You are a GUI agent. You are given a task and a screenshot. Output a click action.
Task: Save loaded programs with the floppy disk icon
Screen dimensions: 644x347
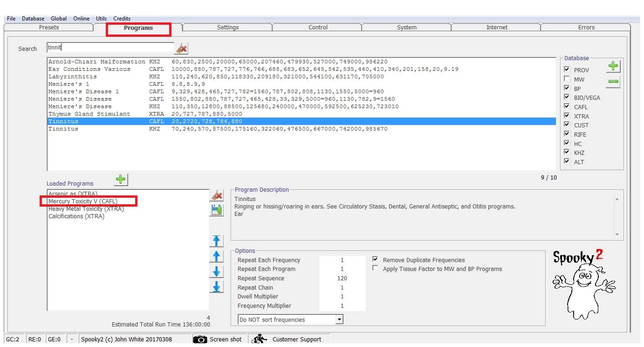[x=217, y=210]
